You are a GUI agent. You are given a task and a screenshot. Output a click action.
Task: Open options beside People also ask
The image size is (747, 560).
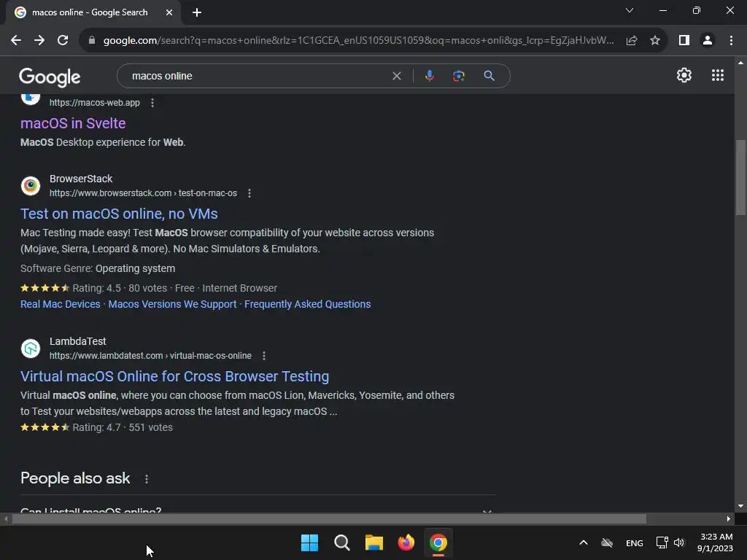[x=147, y=479]
